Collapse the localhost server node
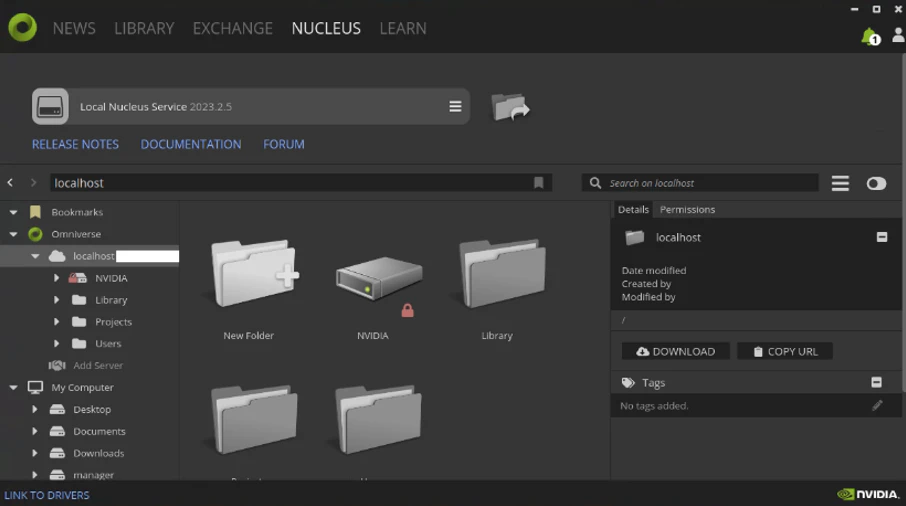The height and width of the screenshot is (506, 906). pos(35,256)
